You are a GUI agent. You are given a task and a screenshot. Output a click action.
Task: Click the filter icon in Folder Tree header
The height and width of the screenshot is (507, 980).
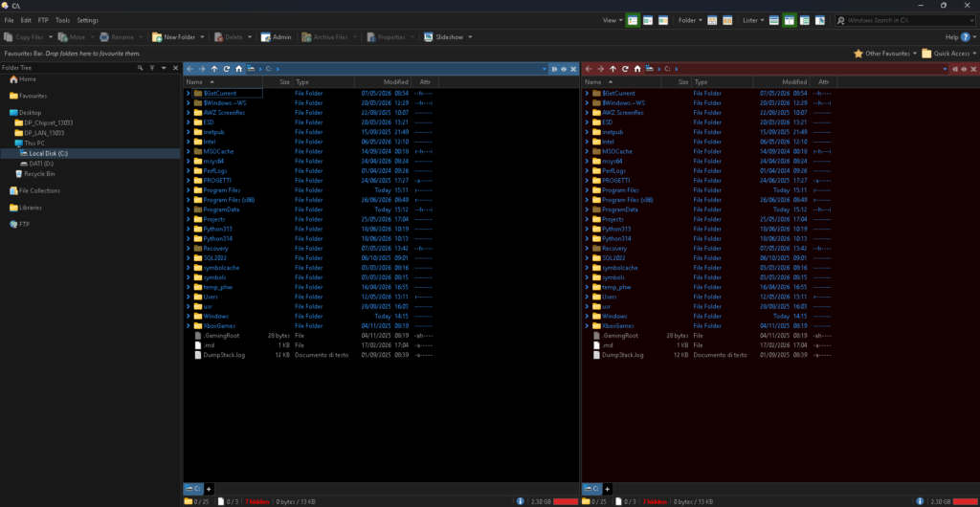(152, 67)
